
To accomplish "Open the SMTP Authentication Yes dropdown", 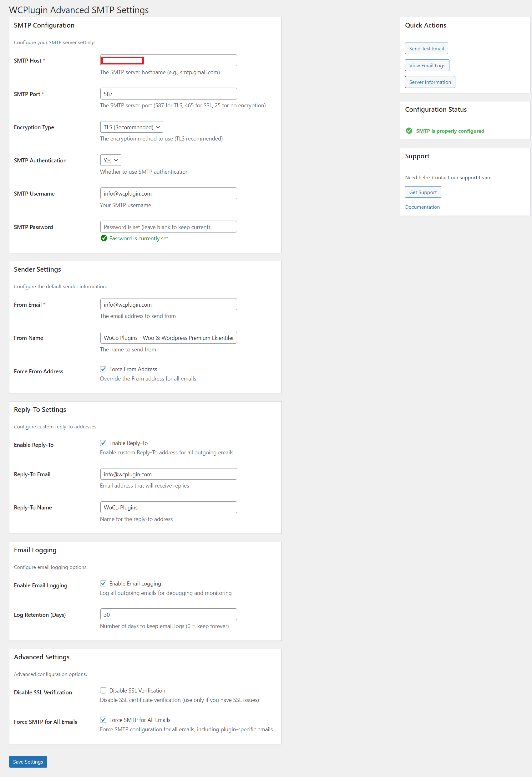I will pos(111,160).
